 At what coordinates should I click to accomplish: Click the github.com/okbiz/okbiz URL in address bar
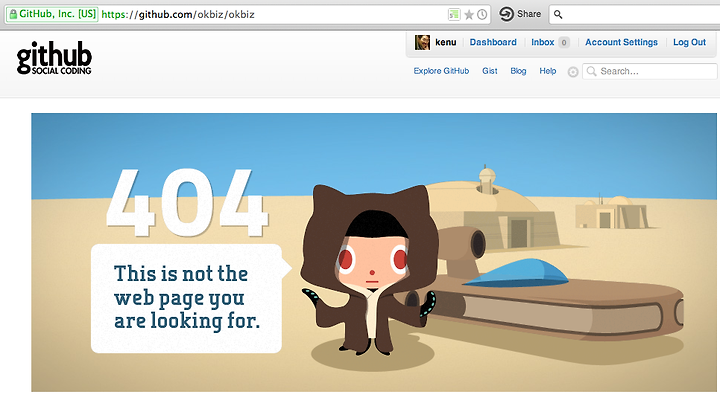pos(178,14)
